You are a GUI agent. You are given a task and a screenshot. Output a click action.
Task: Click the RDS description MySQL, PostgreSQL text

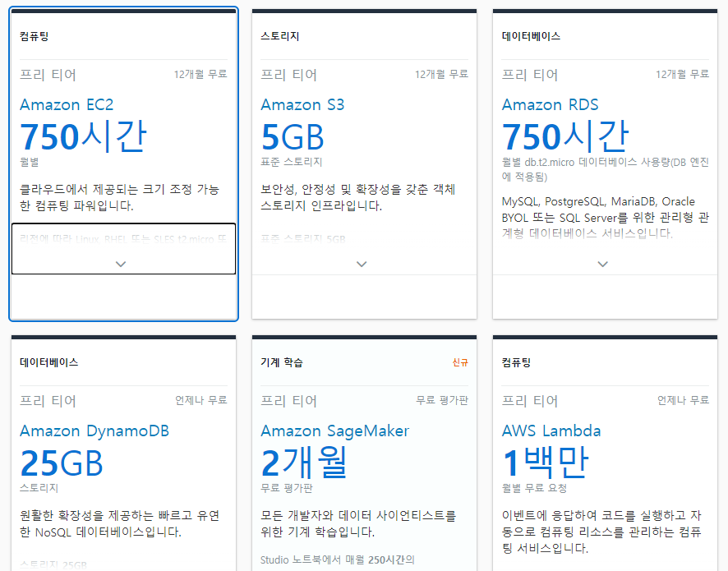[x=606, y=217]
